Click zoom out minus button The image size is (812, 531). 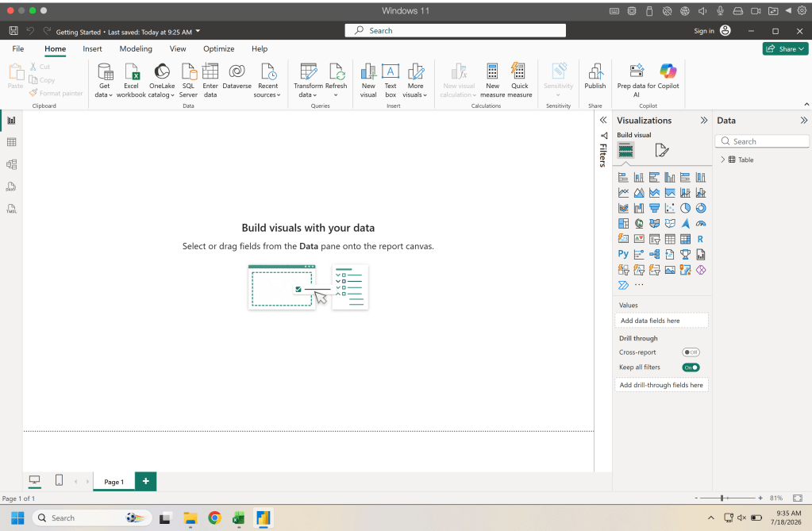coord(696,498)
